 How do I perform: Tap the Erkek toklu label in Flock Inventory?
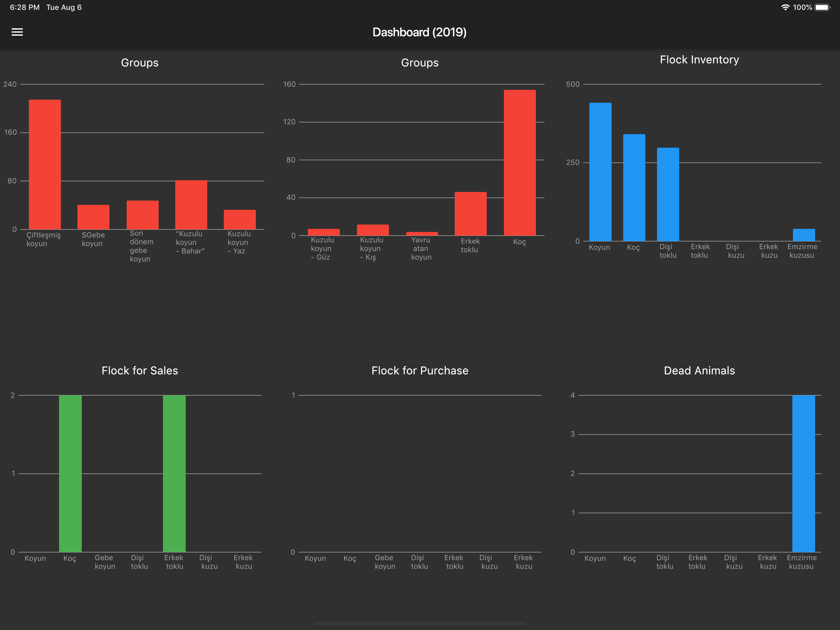(x=700, y=251)
